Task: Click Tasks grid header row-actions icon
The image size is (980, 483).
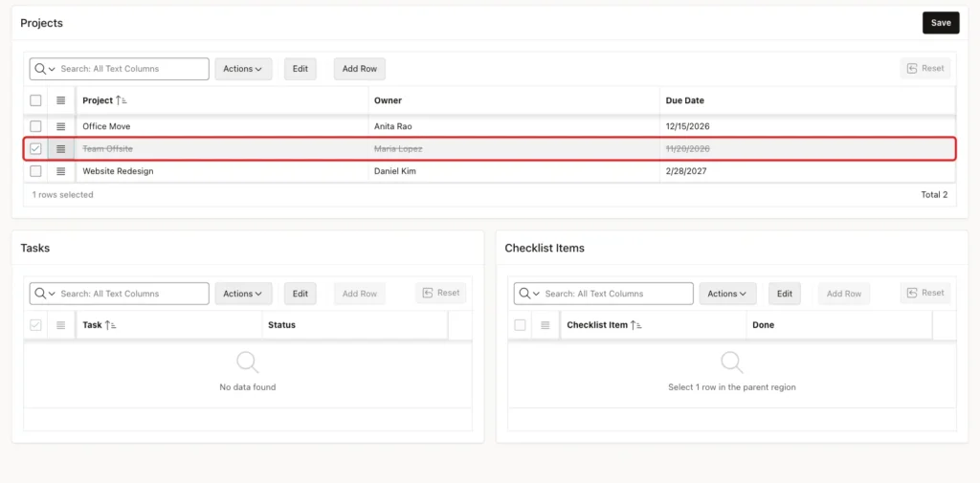Action: point(60,325)
